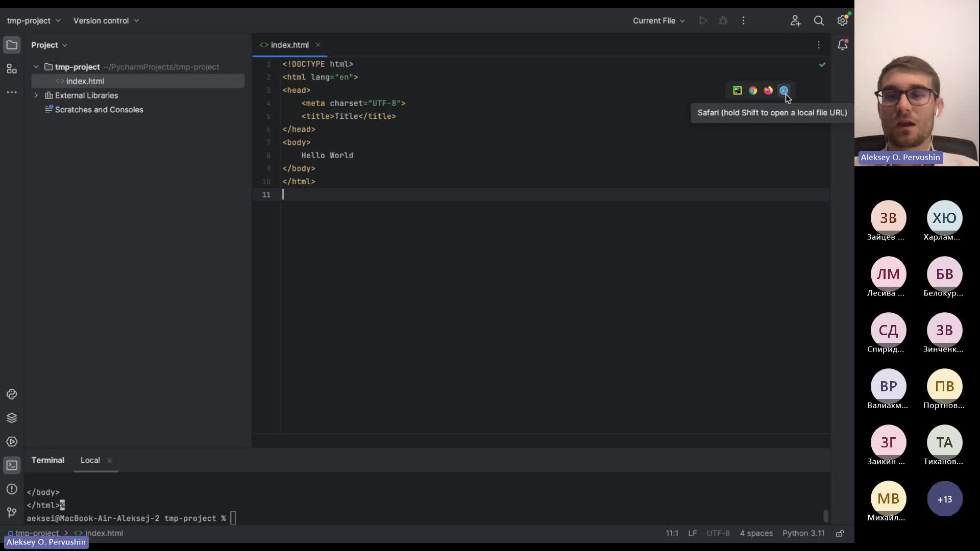The height and width of the screenshot is (551, 980).
Task: Toggle read-only lock icon in status bar
Action: point(840,533)
